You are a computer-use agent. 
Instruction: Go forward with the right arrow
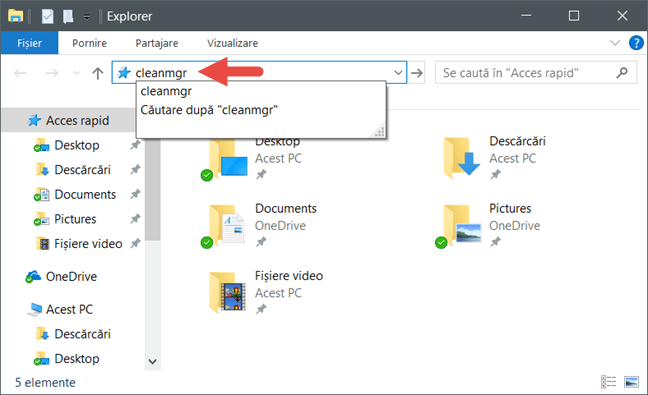tap(52, 73)
